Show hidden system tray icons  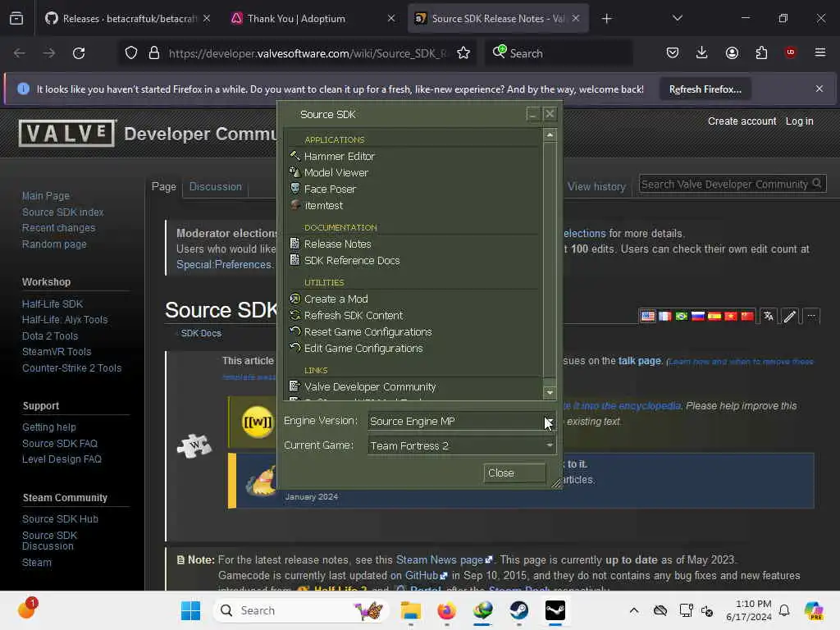coord(634,610)
